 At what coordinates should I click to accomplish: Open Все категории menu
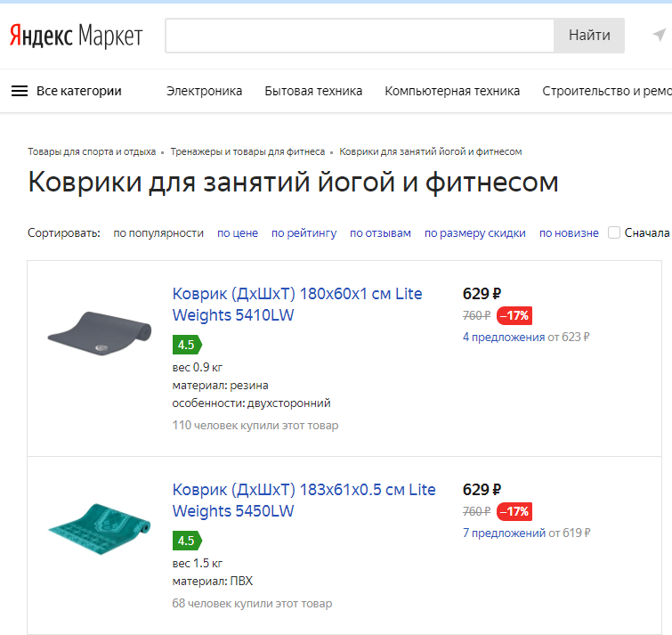point(79,91)
